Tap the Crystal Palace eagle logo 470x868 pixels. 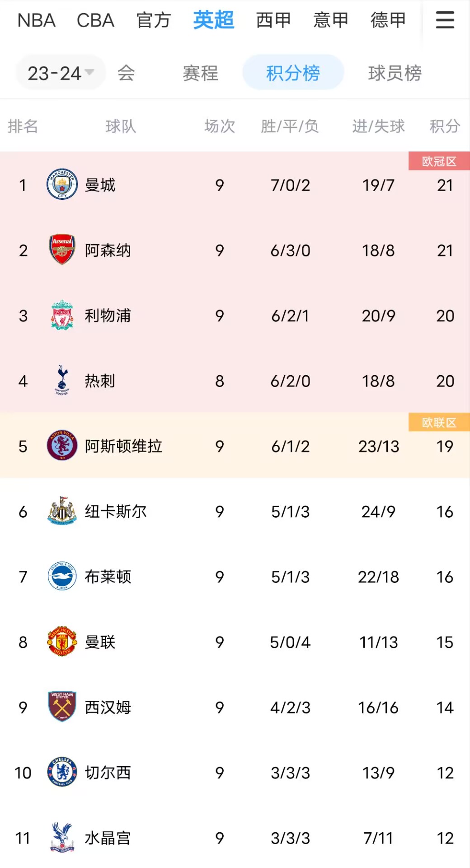[62, 837]
